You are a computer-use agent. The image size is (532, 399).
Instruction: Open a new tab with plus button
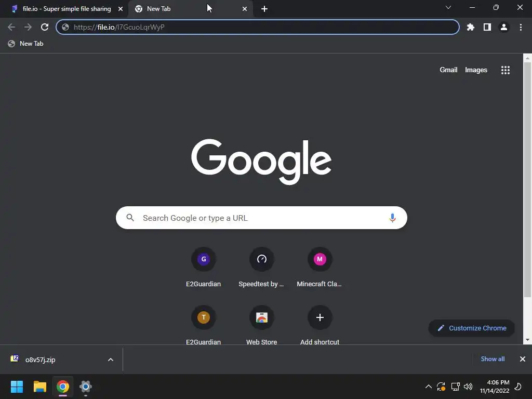[x=264, y=9]
